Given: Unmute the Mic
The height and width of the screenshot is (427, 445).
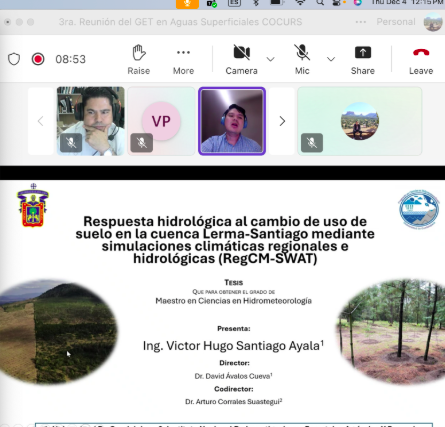Looking at the screenshot, I should pos(302,60).
